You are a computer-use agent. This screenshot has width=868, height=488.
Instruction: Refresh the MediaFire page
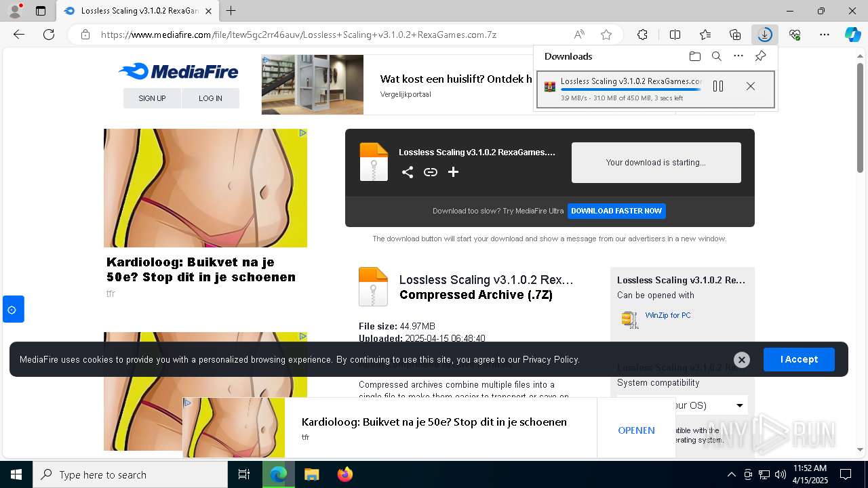point(49,35)
